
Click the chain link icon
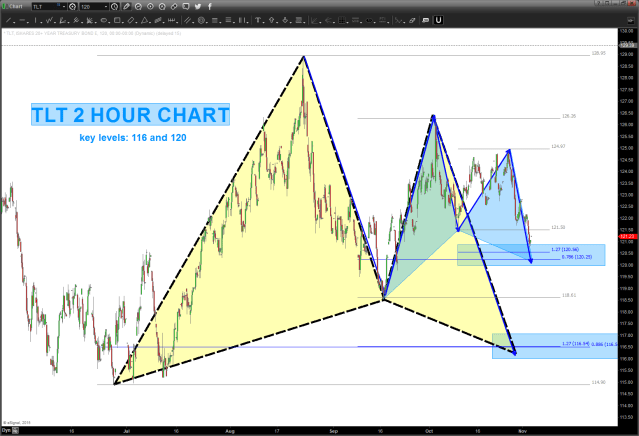[174, 7]
